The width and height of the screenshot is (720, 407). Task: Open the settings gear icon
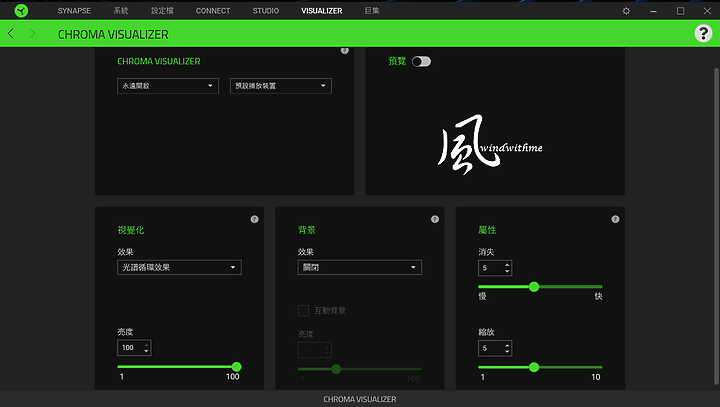point(626,11)
